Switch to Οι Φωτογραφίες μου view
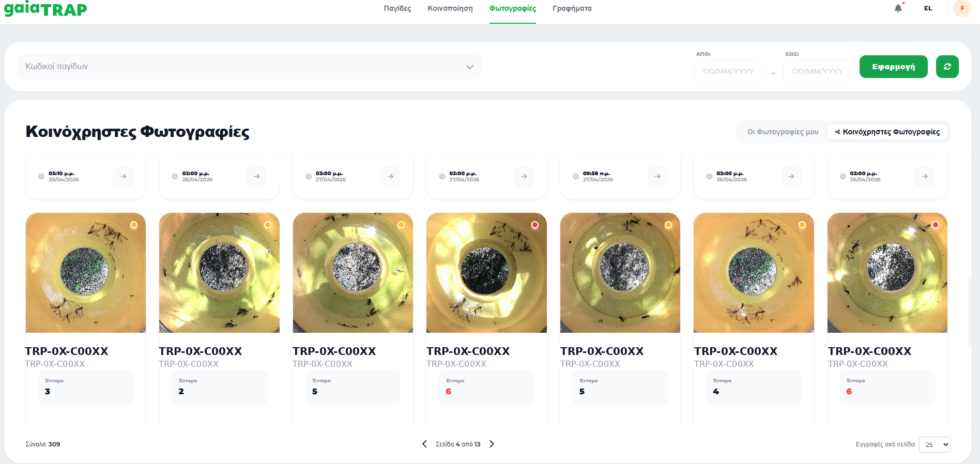Screen dimensions: 980x464 click(783, 132)
